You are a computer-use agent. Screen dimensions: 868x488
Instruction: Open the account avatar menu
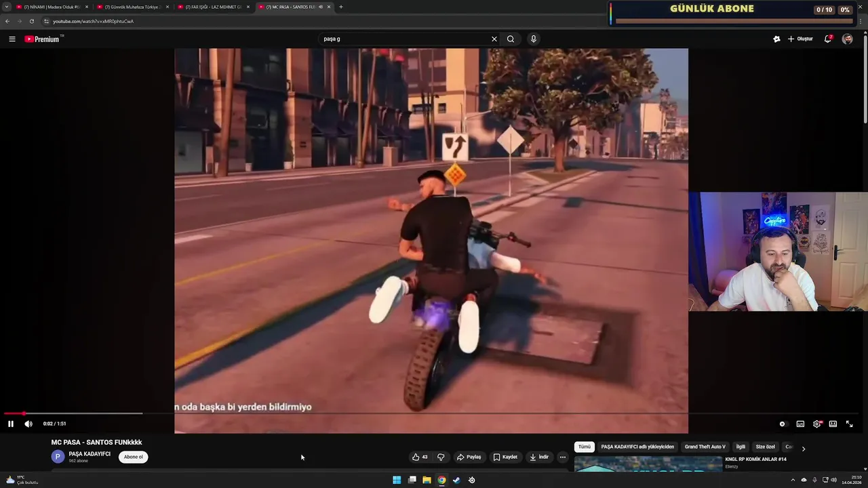pyautogui.click(x=848, y=39)
